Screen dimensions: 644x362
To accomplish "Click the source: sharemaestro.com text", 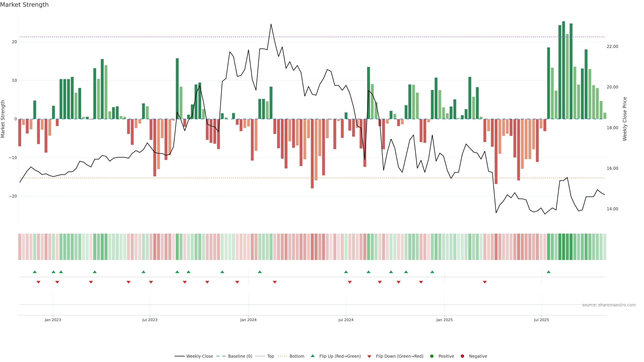I will 609,305.
